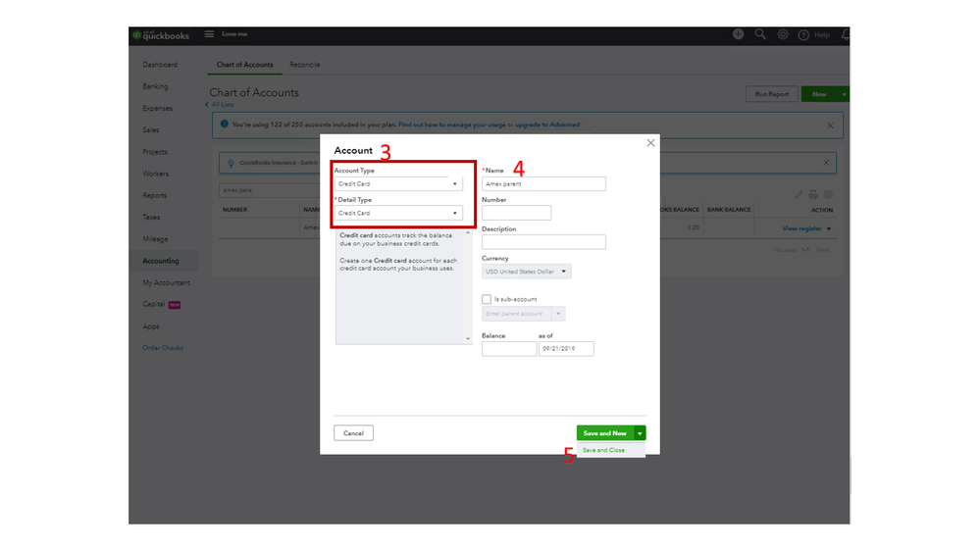Open the View register action arrow
980x551 pixels.
tap(829, 228)
